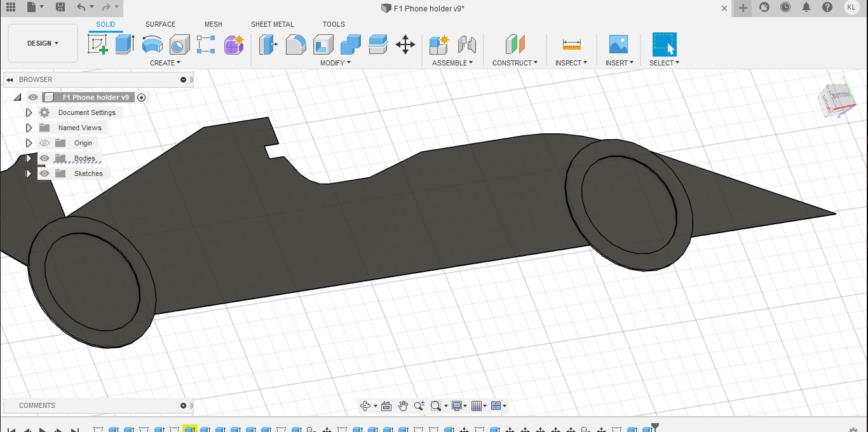The image size is (868, 432).
Task: Undo the last action
Action: (x=81, y=8)
